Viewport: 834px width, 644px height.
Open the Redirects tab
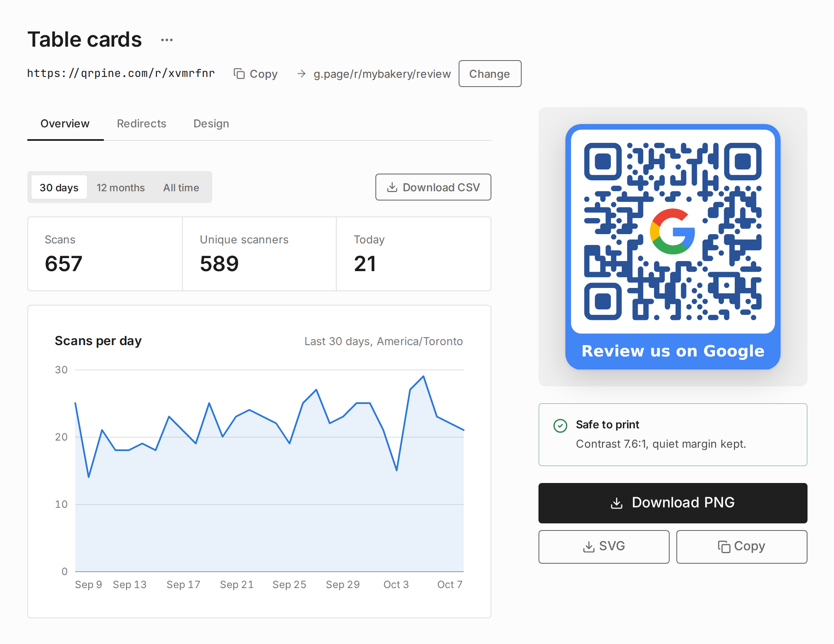pos(142,124)
